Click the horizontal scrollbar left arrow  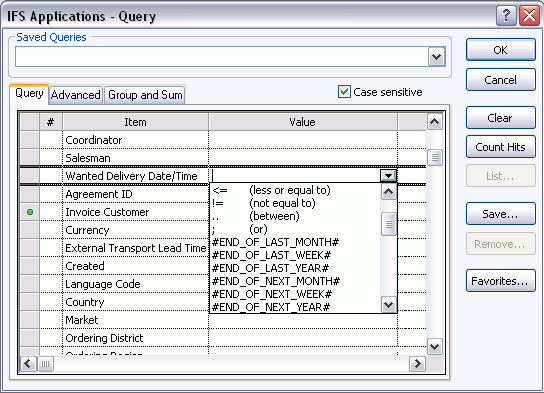tap(28, 364)
